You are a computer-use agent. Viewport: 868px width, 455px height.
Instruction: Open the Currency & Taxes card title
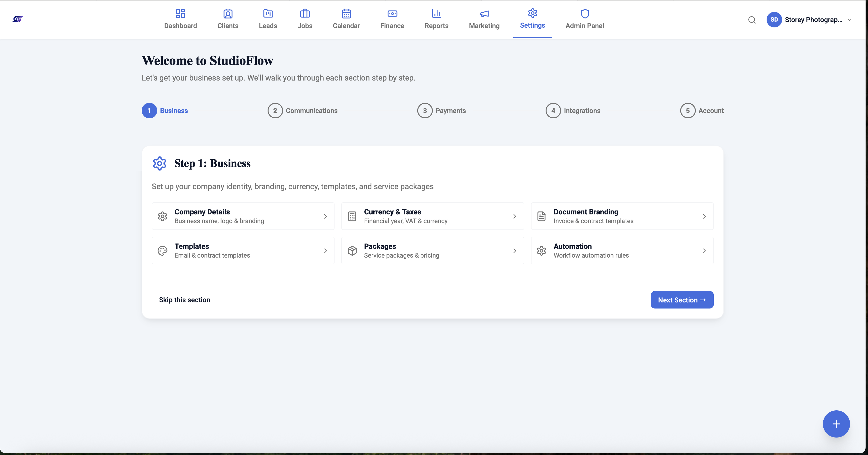(392, 212)
